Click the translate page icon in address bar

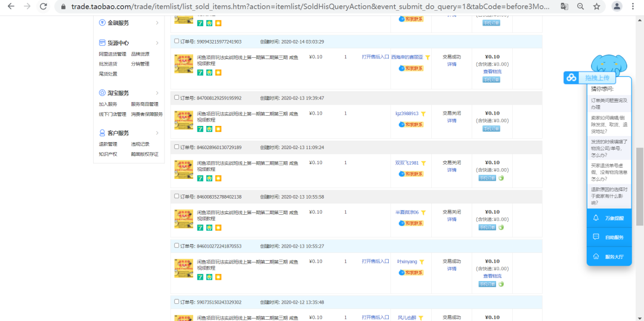[564, 7]
